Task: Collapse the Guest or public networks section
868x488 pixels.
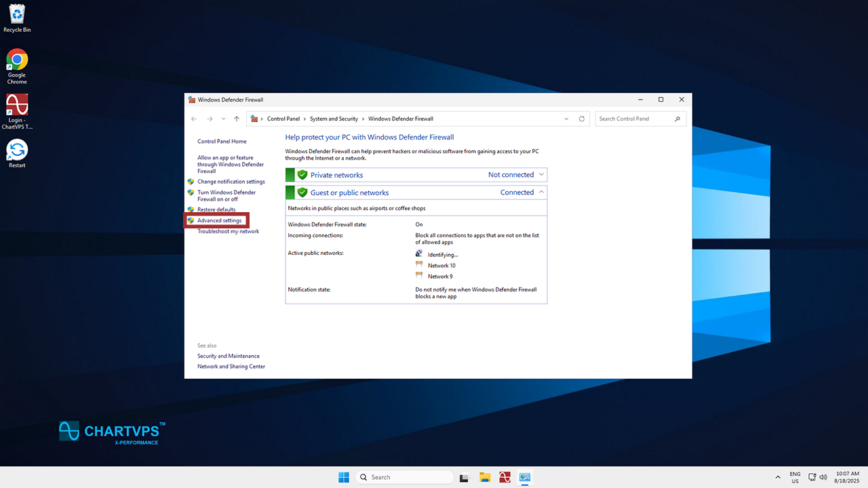Action: pos(541,192)
